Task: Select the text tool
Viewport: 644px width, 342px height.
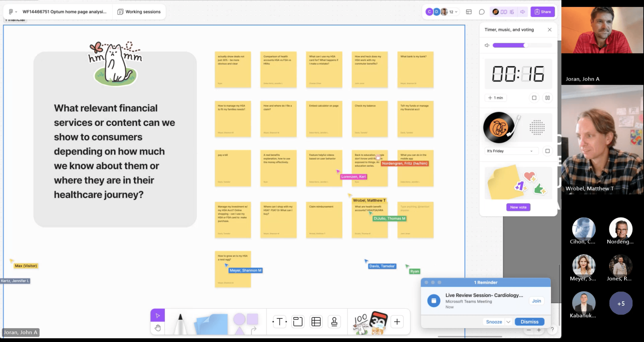Action: click(279, 321)
